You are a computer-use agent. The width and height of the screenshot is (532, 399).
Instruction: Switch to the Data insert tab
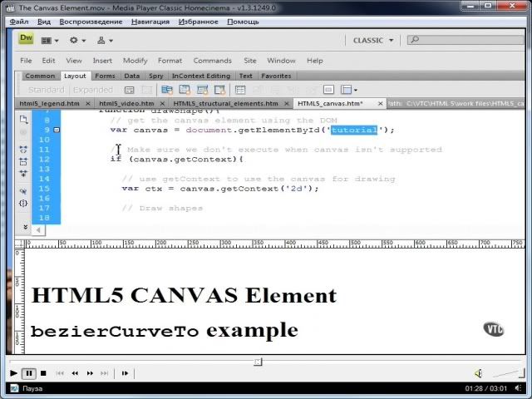[131, 76]
